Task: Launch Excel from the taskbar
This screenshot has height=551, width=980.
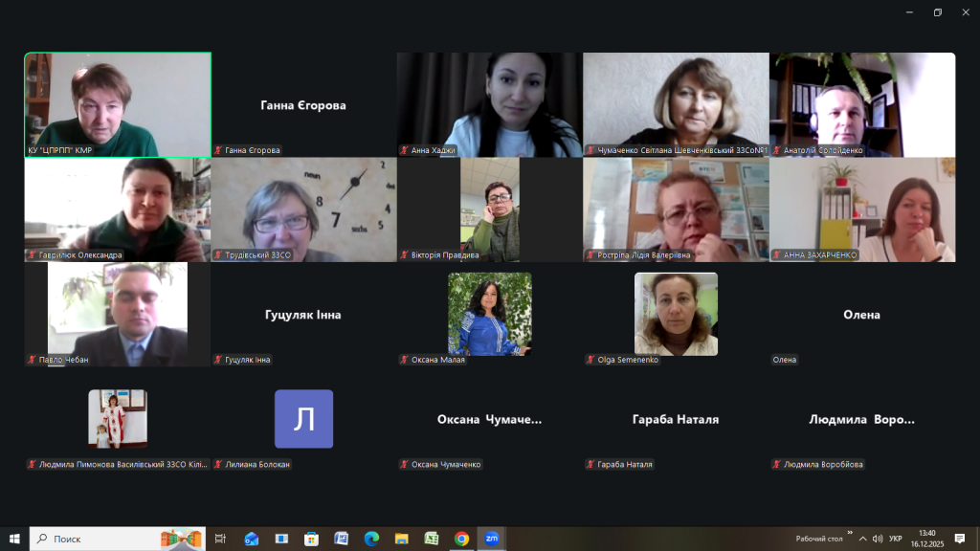Action: pyautogui.click(x=432, y=539)
